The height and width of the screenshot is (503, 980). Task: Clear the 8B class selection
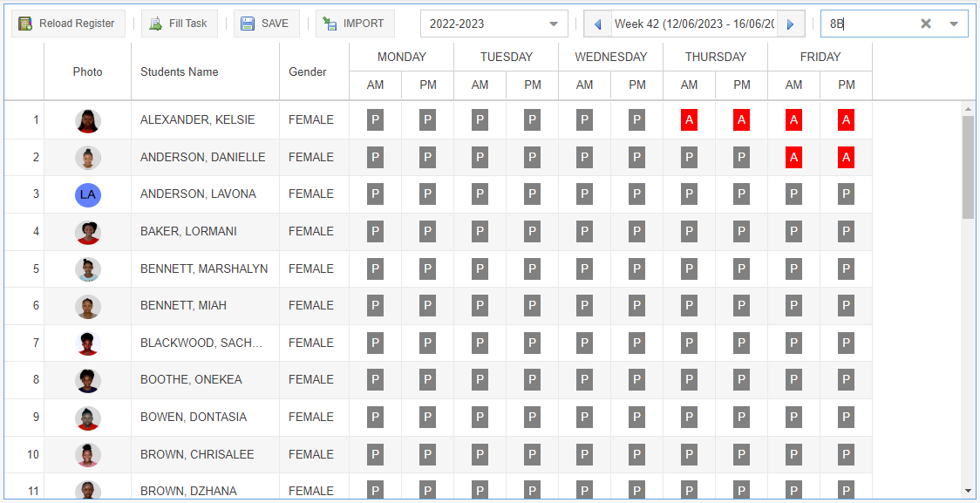click(926, 24)
